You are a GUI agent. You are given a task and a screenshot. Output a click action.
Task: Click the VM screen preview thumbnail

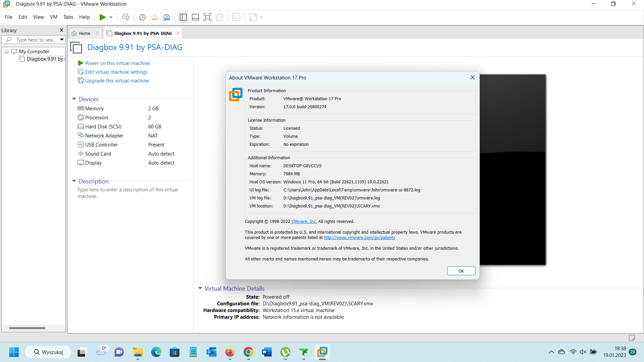point(513,170)
